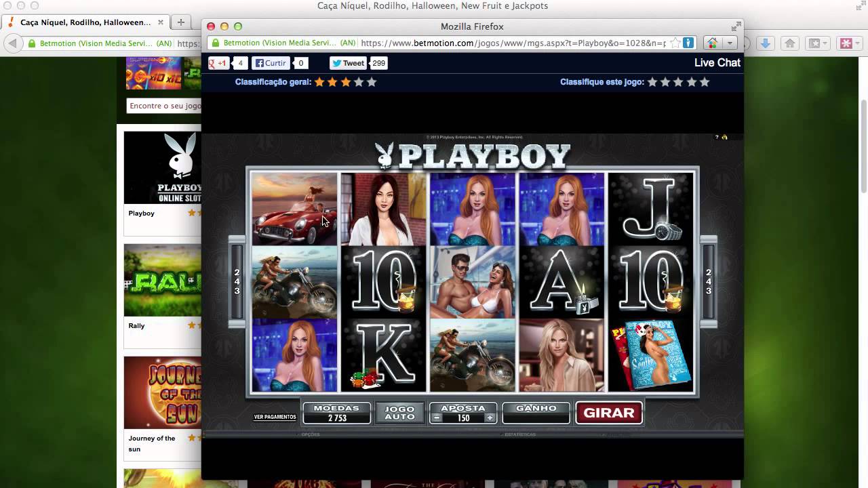Toggle fullscreen of the popup Firefox window
Image resolution: width=868 pixels, height=488 pixels.
point(736,26)
